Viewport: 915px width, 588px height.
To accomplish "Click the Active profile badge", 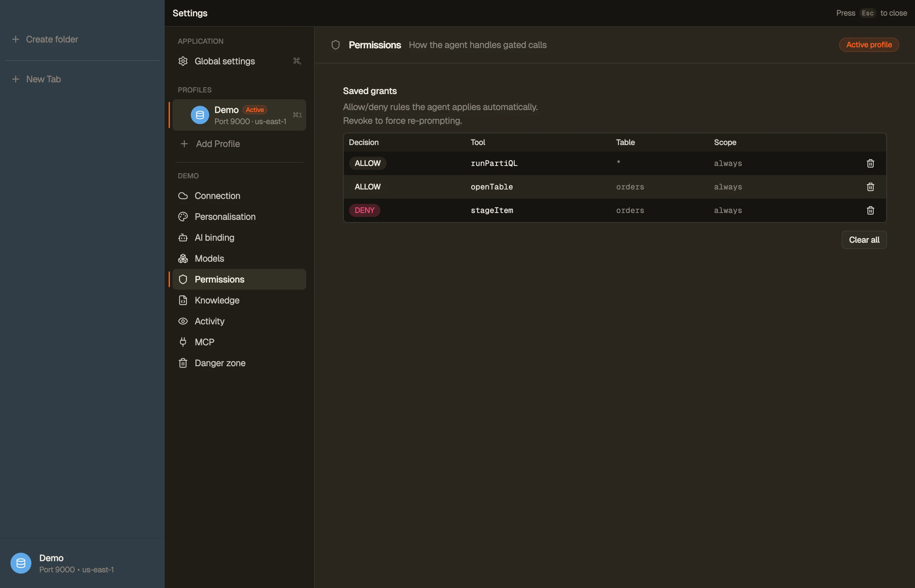I will (x=869, y=45).
